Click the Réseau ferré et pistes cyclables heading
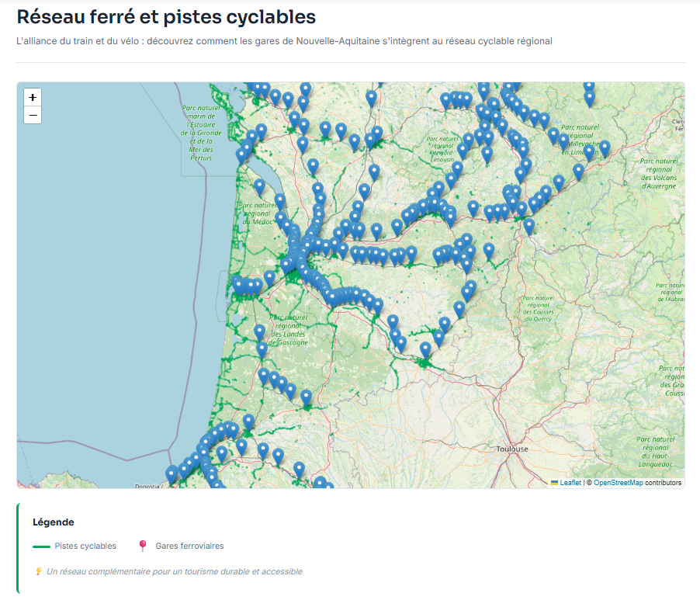 point(166,16)
